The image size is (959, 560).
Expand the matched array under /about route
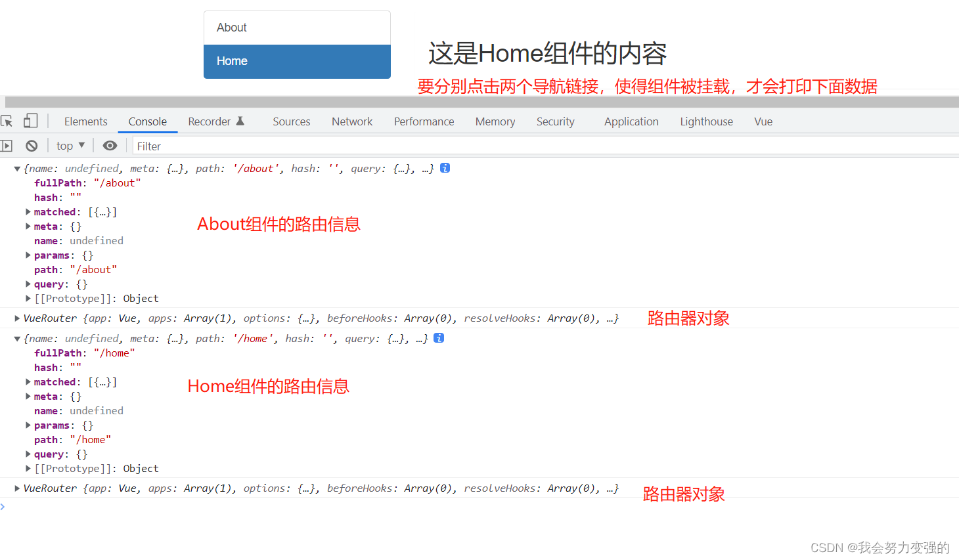(x=28, y=211)
